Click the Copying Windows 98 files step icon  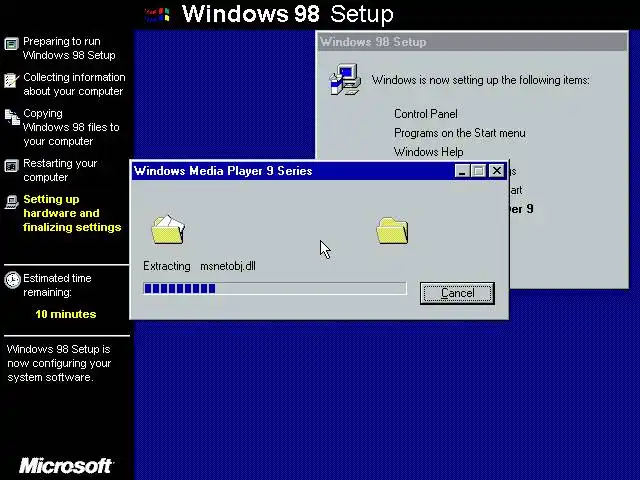[12, 117]
